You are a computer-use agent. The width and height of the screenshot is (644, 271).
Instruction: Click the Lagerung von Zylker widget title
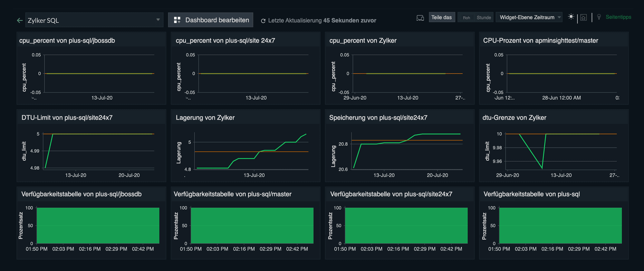coord(205,118)
